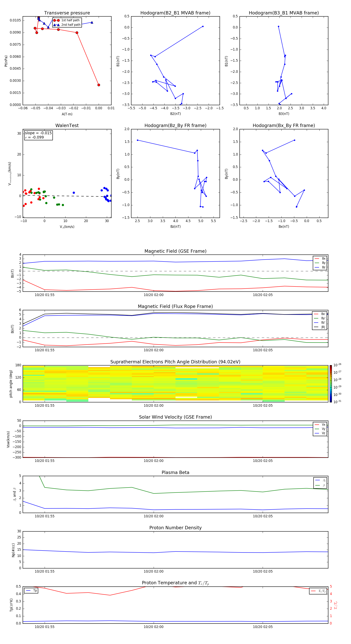Click the 'Solar Wind Velocity (GSE Frame)' title
Screen dimensions: 351x644
click(x=175, y=417)
